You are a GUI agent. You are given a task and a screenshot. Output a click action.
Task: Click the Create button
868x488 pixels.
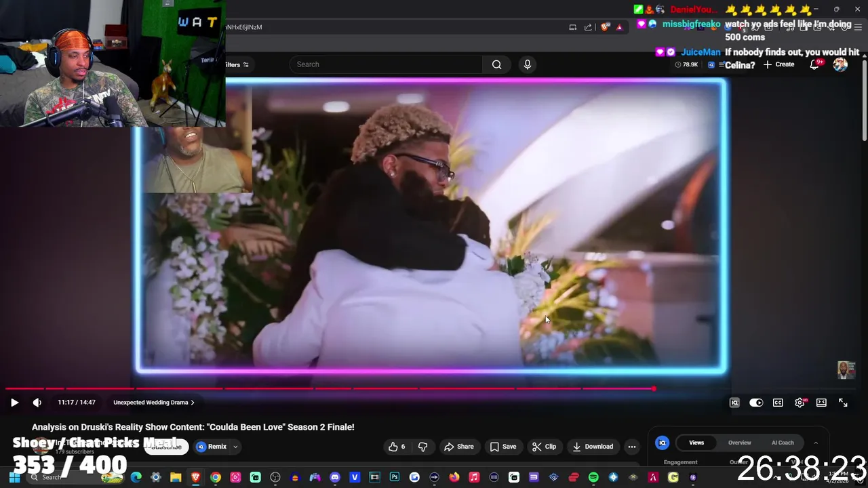click(x=778, y=64)
